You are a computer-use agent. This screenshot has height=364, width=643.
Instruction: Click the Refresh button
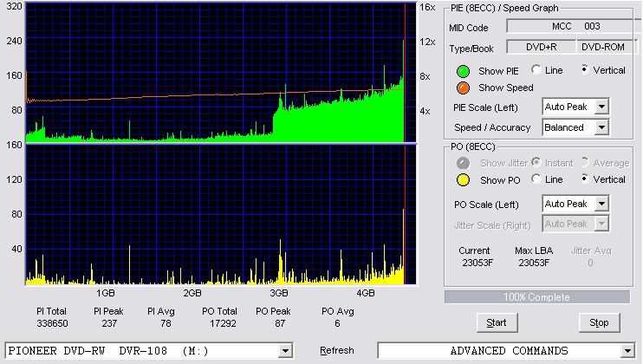tap(337, 350)
